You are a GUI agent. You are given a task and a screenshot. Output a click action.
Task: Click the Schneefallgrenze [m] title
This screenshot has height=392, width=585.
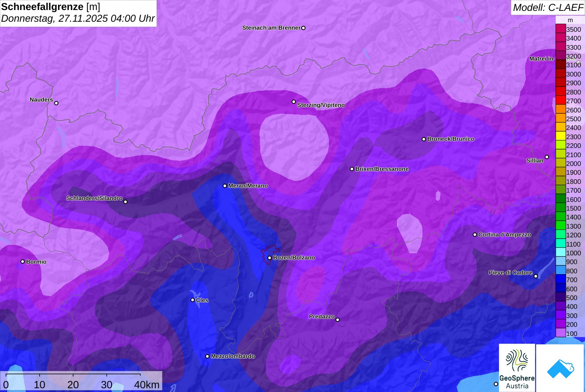point(51,7)
